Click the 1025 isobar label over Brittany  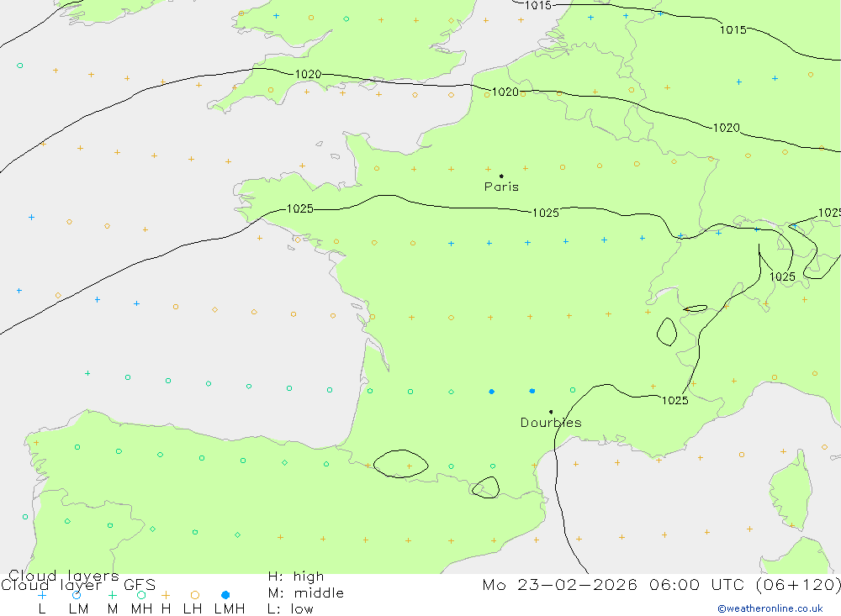pos(300,208)
